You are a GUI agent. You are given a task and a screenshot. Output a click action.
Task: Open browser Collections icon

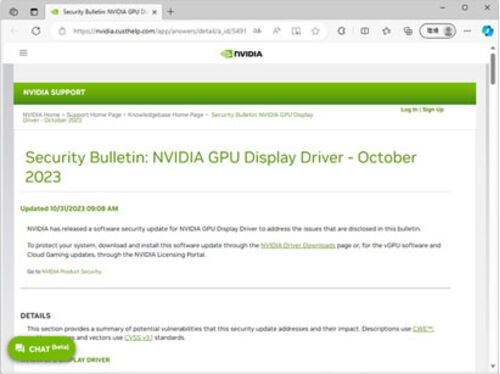pyautogui.click(x=408, y=31)
